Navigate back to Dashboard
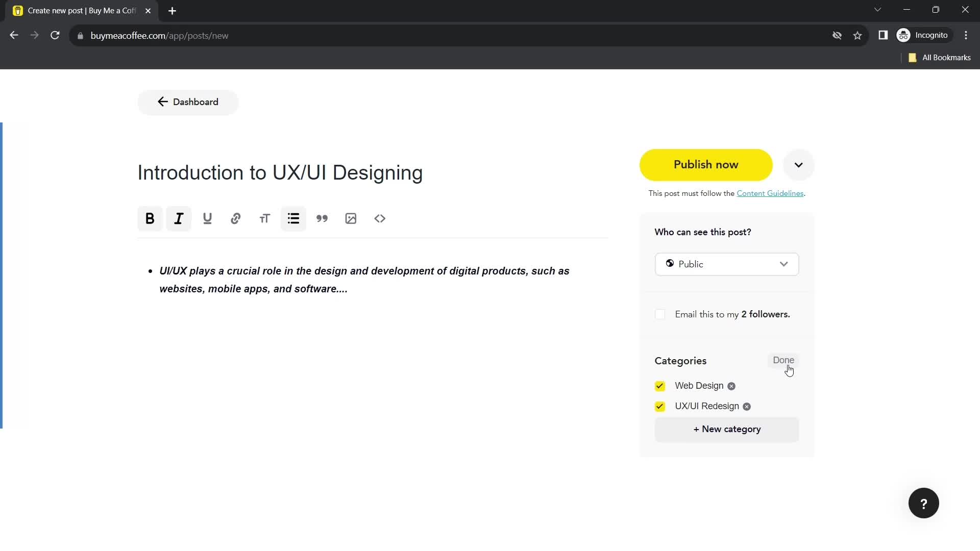Screen dimensions: 980x551 [187, 102]
